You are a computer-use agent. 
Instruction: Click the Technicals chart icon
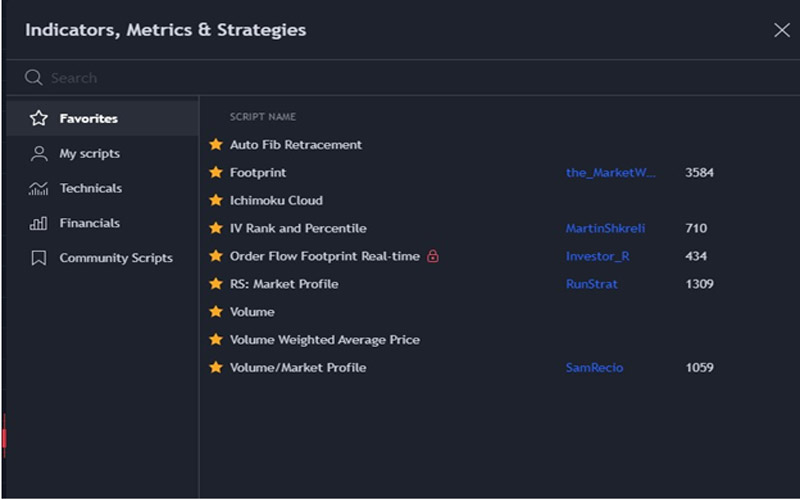(x=39, y=188)
